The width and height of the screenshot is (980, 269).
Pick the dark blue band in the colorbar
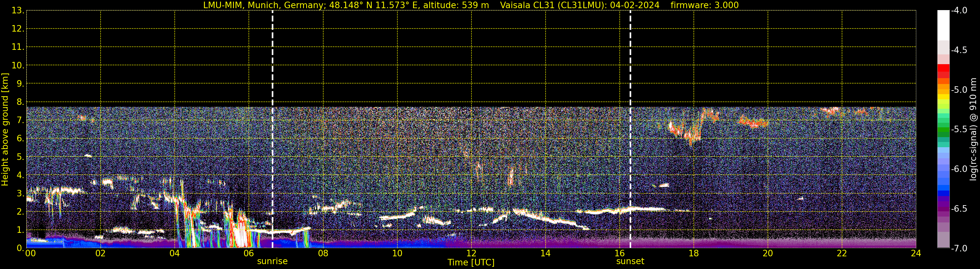pos(943,193)
